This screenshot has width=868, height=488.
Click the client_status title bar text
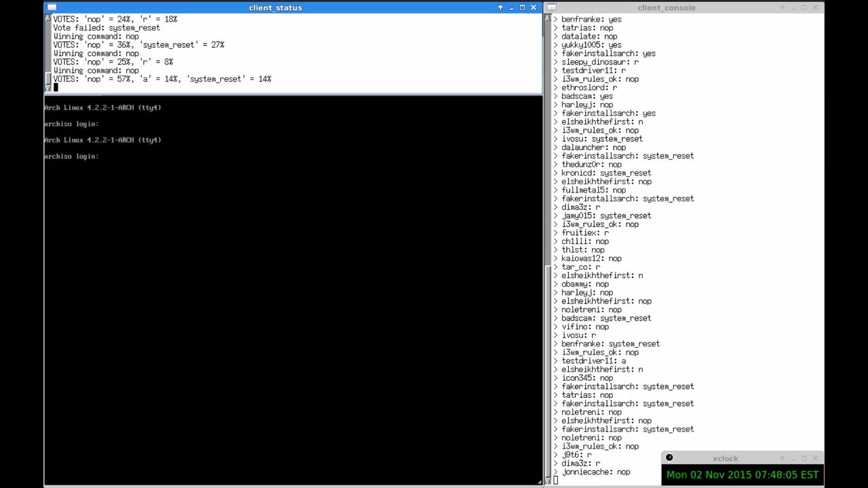(275, 7)
